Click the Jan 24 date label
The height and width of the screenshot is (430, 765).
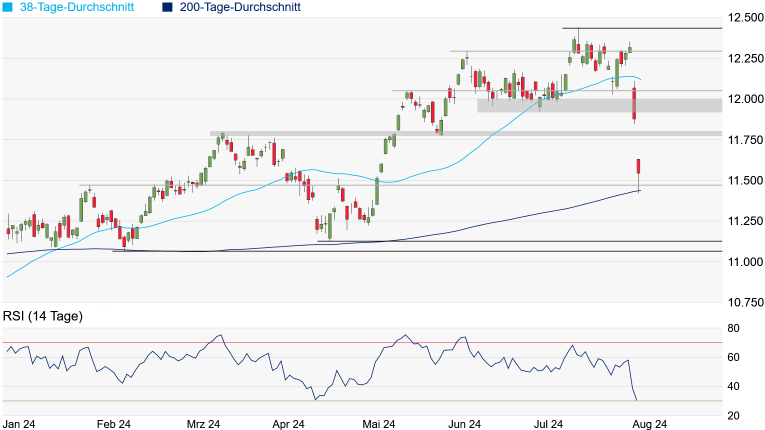click(x=20, y=423)
